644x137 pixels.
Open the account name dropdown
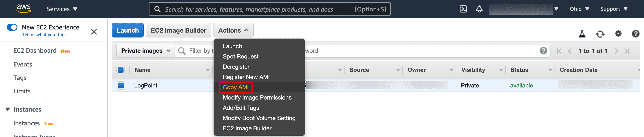[523, 9]
